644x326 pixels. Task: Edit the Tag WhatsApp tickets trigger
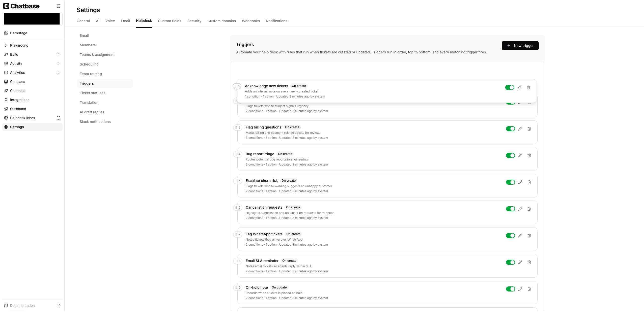pos(520,236)
